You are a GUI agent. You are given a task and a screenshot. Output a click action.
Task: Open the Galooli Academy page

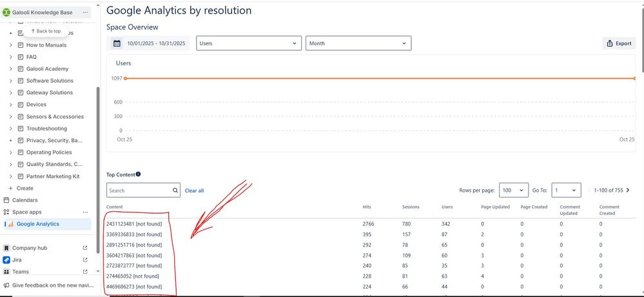point(47,68)
